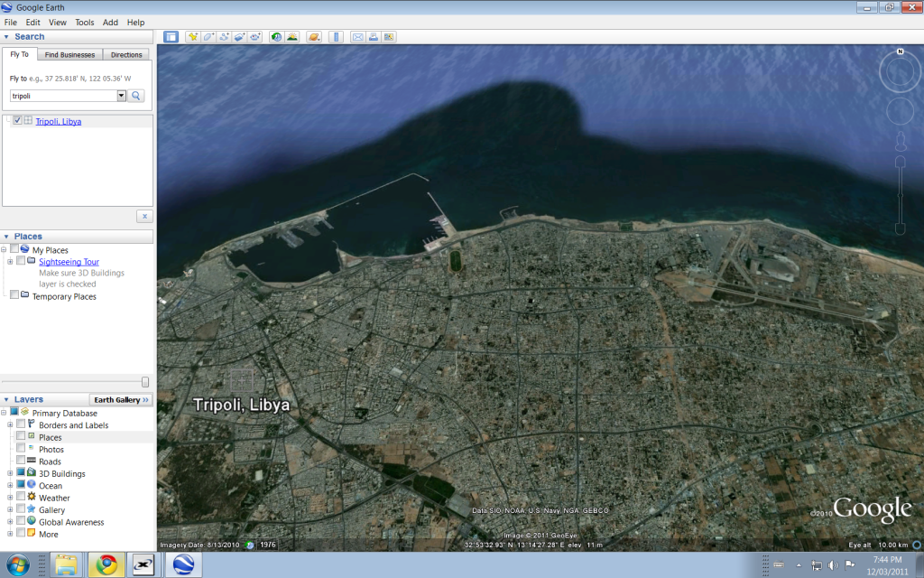The image size is (924, 578).
Task: Open the Tools menu
Action: [84, 22]
